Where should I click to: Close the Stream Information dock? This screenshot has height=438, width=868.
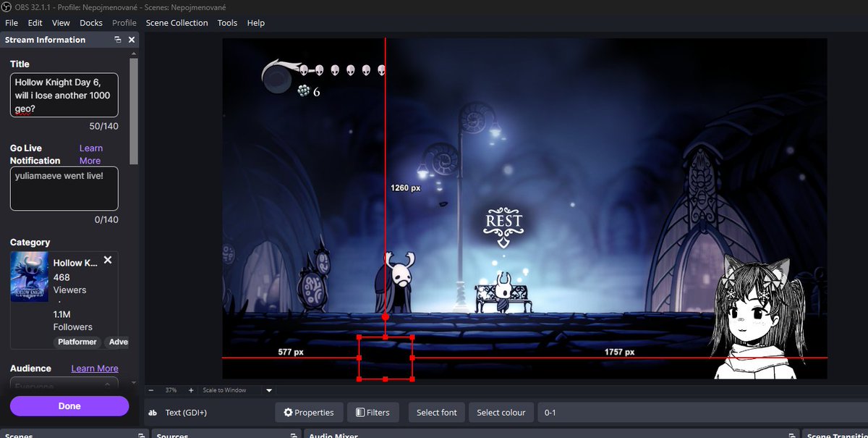[x=132, y=40]
